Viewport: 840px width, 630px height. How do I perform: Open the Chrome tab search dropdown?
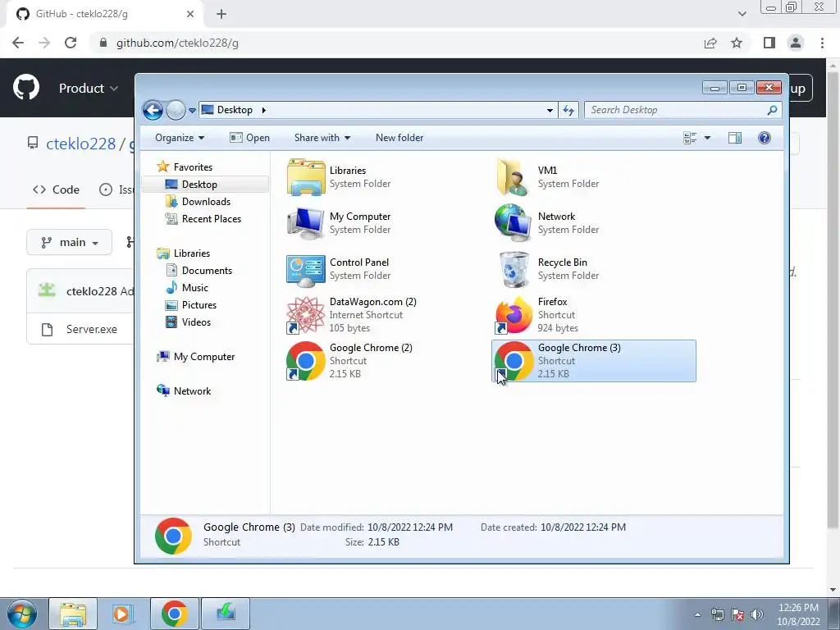tap(742, 14)
